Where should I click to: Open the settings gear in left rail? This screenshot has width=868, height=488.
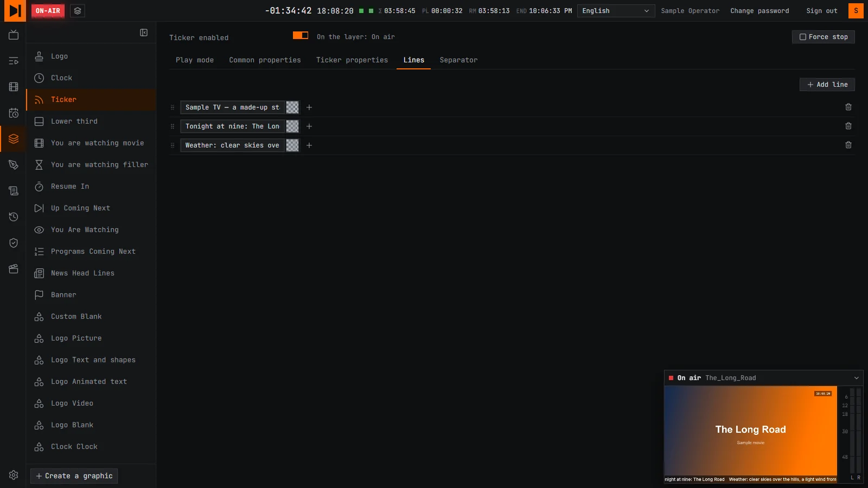(x=14, y=475)
